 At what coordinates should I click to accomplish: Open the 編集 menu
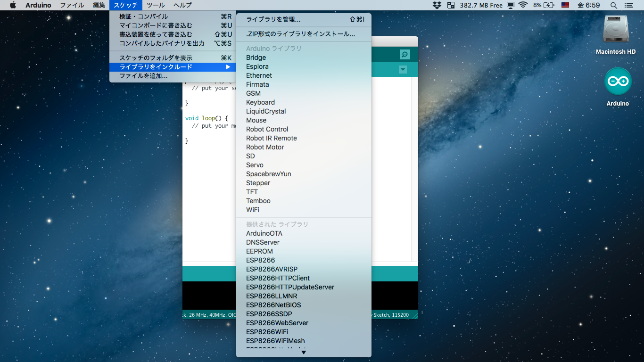(99, 5)
